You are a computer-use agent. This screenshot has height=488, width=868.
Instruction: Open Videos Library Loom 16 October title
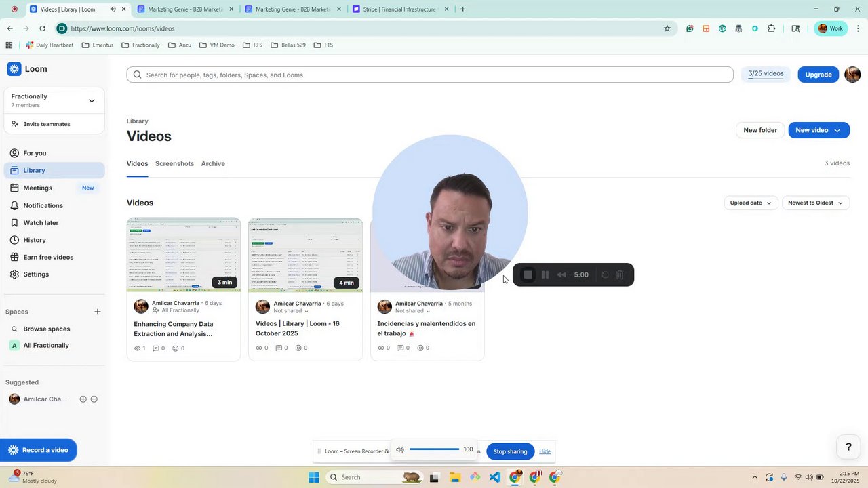[x=298, y=329]
